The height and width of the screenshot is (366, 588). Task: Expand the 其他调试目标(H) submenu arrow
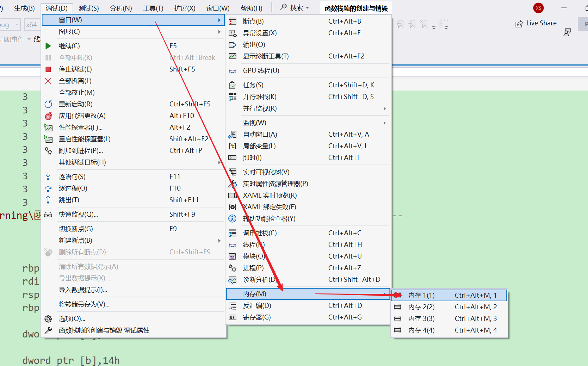(219, 162)
